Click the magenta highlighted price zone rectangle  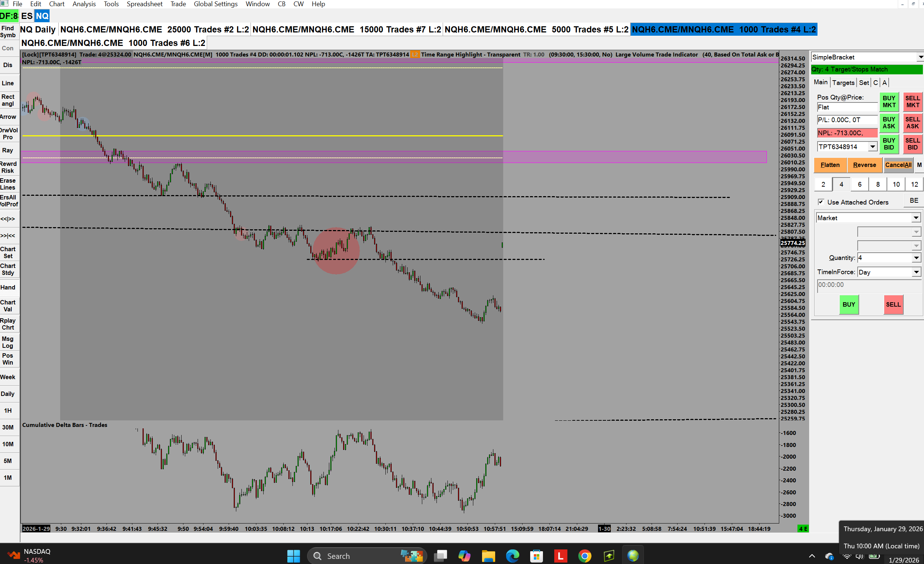637,157
